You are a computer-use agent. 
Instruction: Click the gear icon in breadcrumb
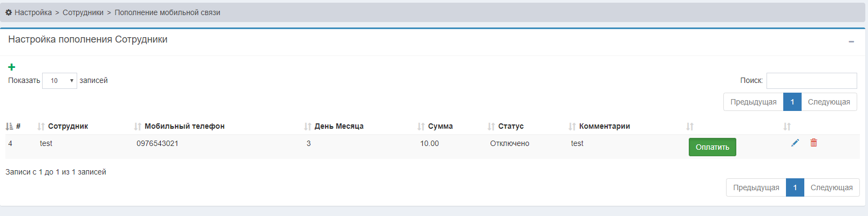point(9,12)
